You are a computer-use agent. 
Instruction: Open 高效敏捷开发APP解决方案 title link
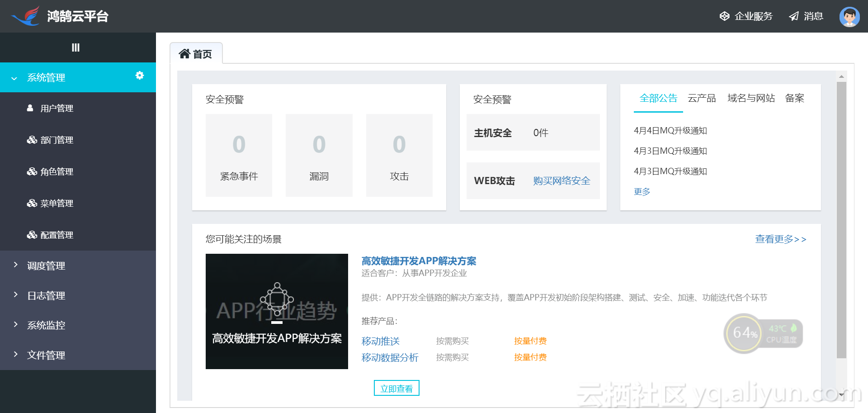pyautogui.click(x=419, y=261)
